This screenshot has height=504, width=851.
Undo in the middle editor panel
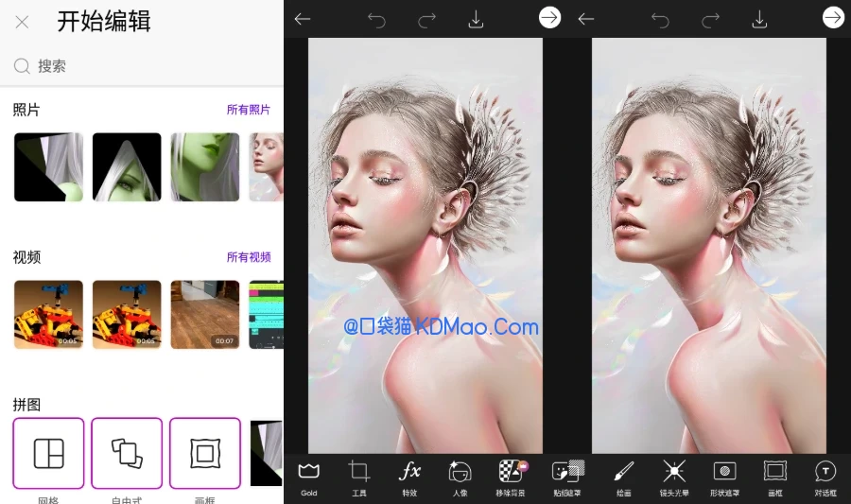(376, 20)
